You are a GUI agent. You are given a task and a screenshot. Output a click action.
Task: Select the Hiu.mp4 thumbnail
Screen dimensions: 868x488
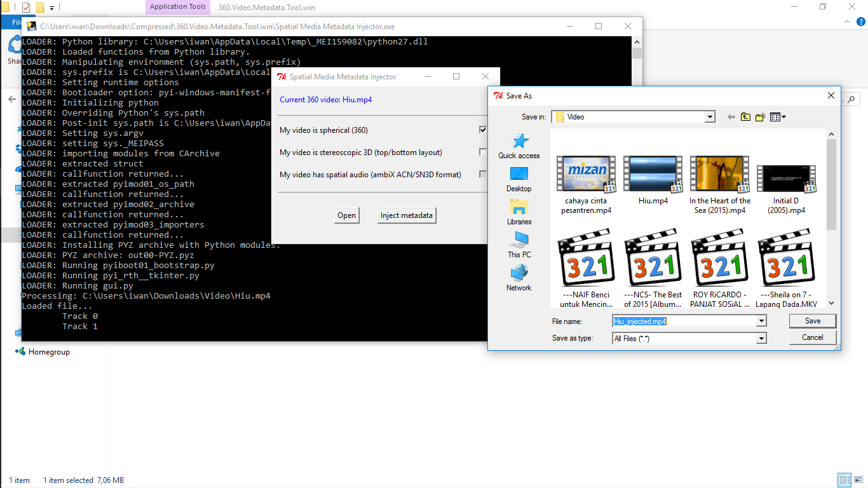(x=653, y=173)
